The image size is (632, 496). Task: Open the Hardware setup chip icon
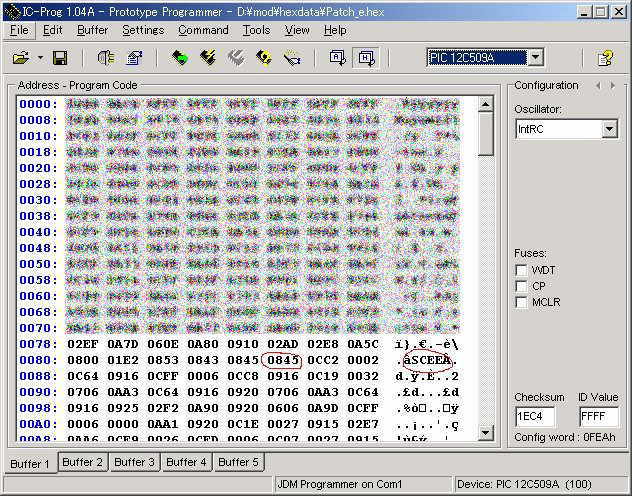[106, 58]
